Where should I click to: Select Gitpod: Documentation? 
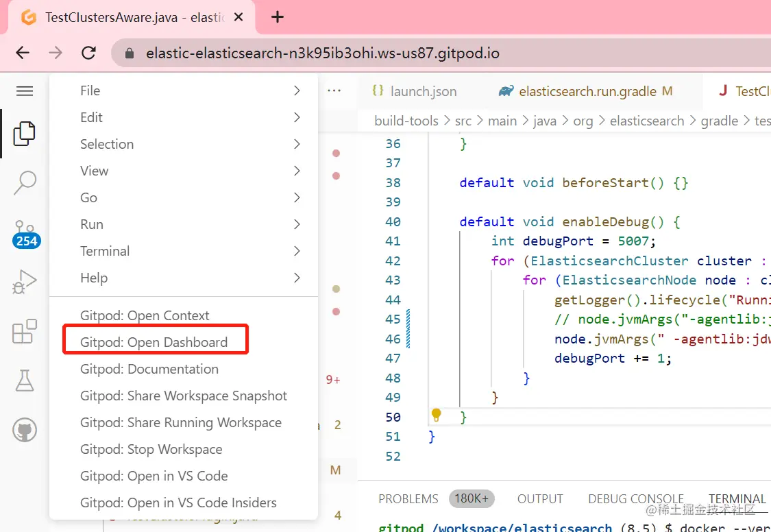click(x=184, y=369)
